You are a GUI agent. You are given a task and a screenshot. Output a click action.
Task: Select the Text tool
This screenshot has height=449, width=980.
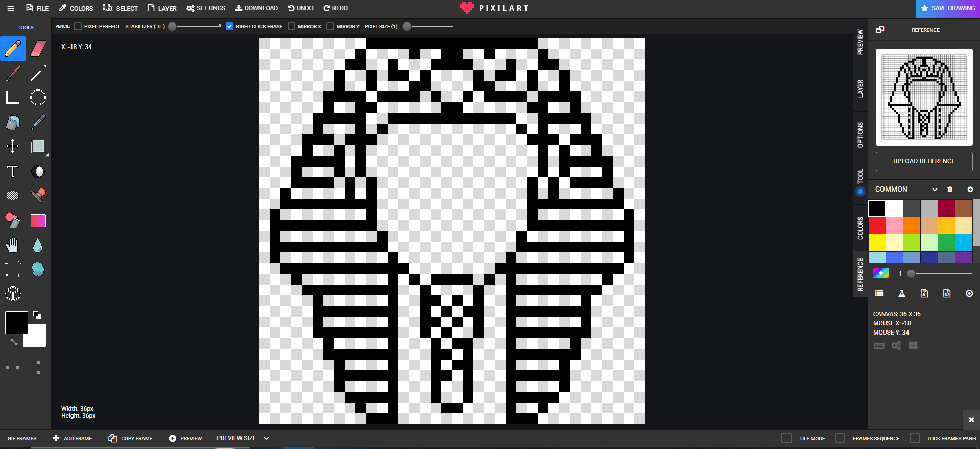[13, 171]
